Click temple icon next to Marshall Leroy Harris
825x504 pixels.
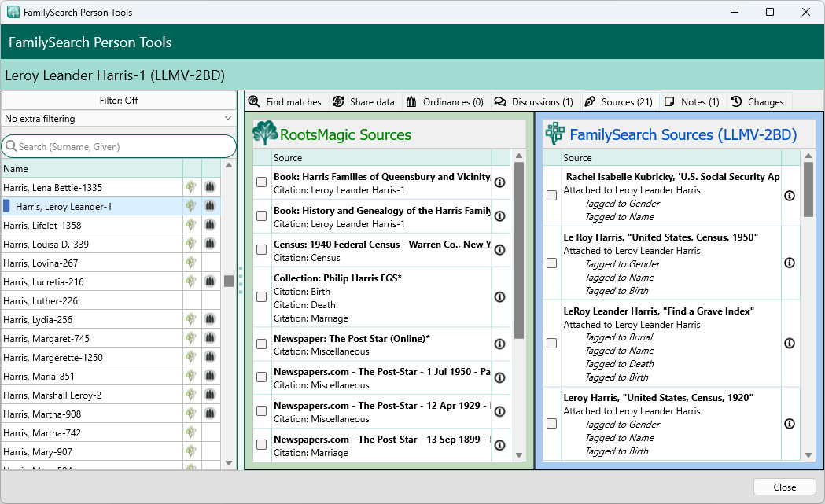[210, 395]
